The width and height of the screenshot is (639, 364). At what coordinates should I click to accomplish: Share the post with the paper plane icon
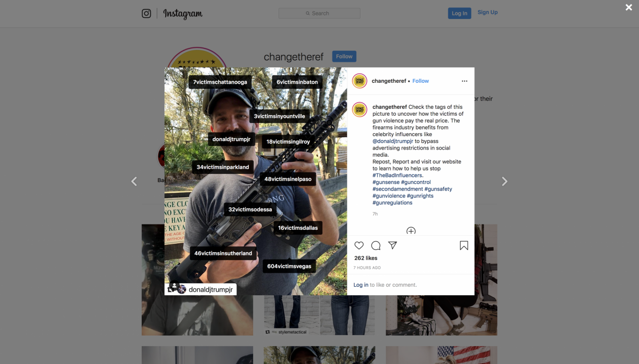point(393,245)
